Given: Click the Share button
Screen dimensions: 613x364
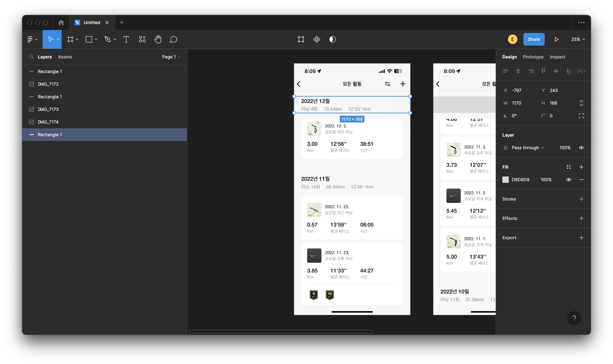Looking at the screenshot, I should tap(534, 39).
